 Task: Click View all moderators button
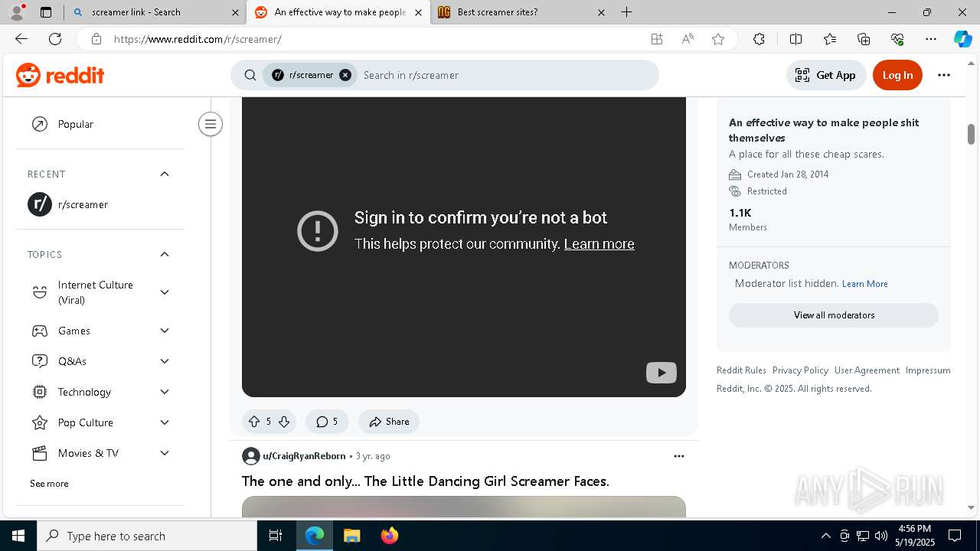point(834,315)
